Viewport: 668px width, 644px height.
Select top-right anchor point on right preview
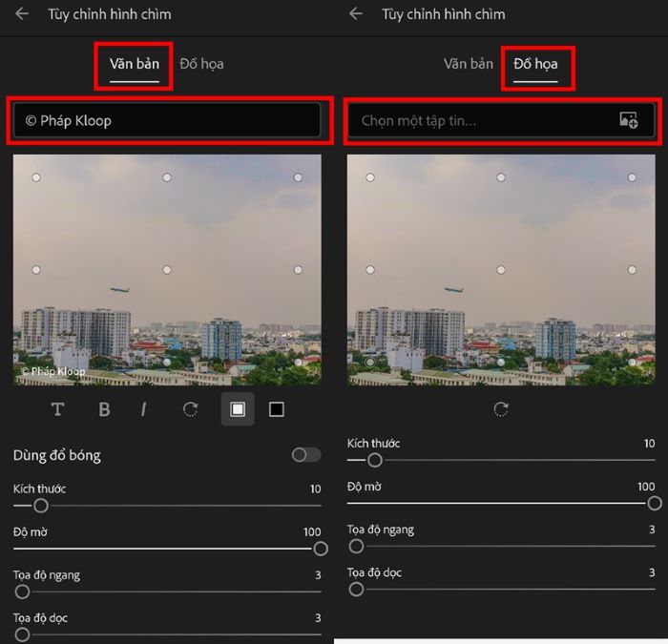point(632,177)
